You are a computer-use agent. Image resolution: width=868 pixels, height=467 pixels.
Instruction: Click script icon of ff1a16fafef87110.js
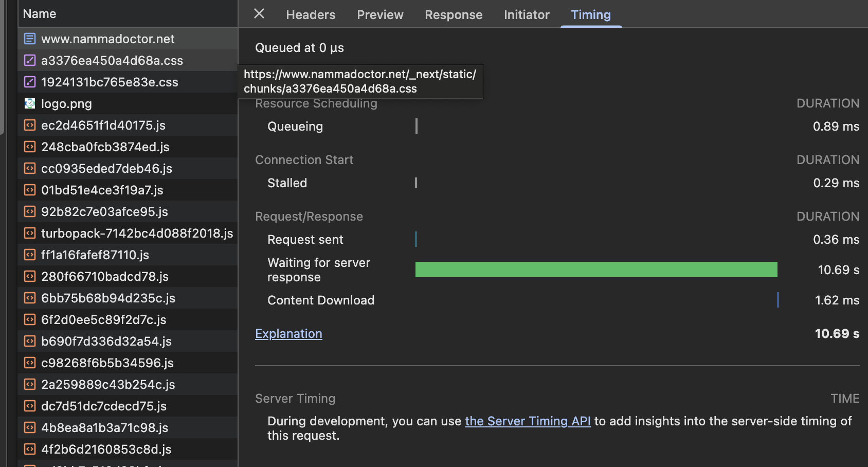(30, 255)
